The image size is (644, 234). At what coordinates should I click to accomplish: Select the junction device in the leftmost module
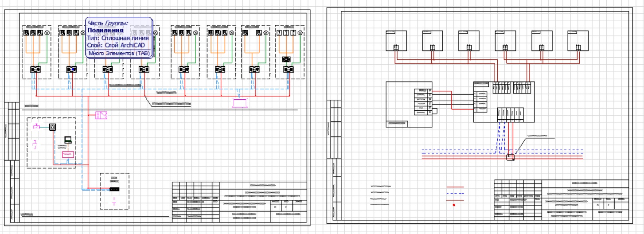[x=35, y=70]
